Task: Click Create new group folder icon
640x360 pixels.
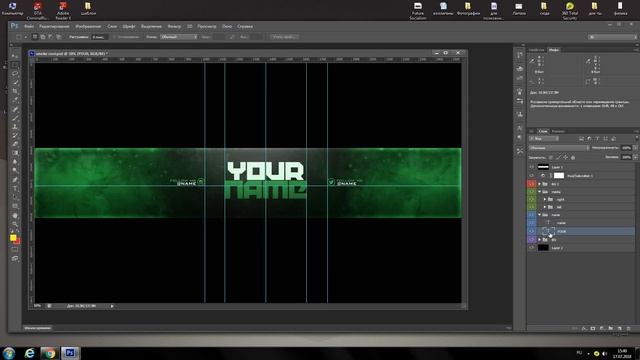Action: (x=611, y=328)
